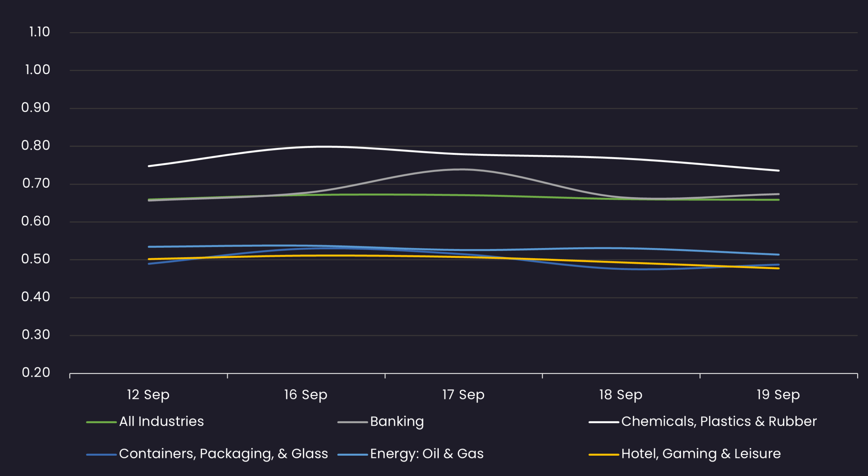The width and height of the screenshot is (868, 476).
Task: Click the All Industries legend label
Action: 161,421
